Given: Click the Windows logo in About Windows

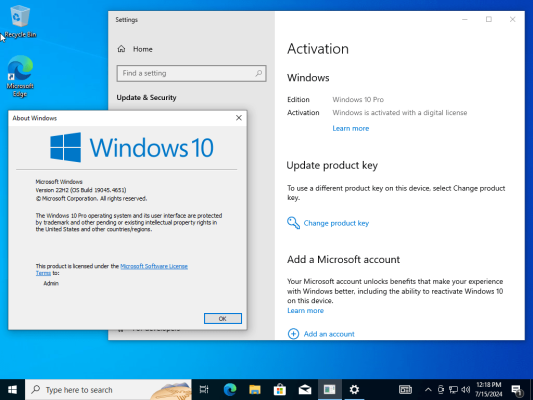Looking at the screenshot, I should tap(66, 147).
